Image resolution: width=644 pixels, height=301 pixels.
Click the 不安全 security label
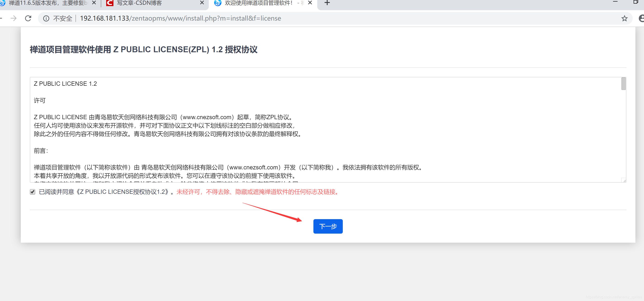(63, 19)
